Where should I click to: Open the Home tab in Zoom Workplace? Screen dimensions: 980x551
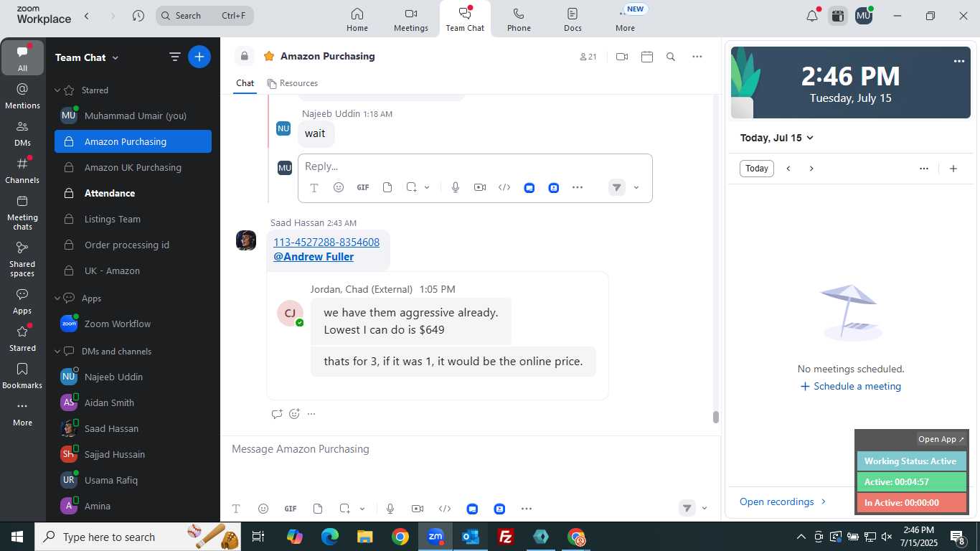tap(357, 19)
